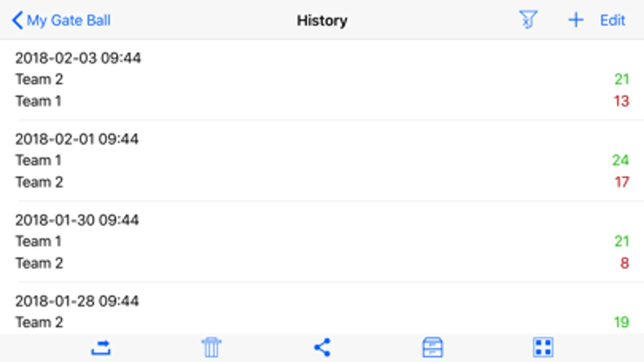
Task: Tap the trash delete icon
Action: (211, 348)
